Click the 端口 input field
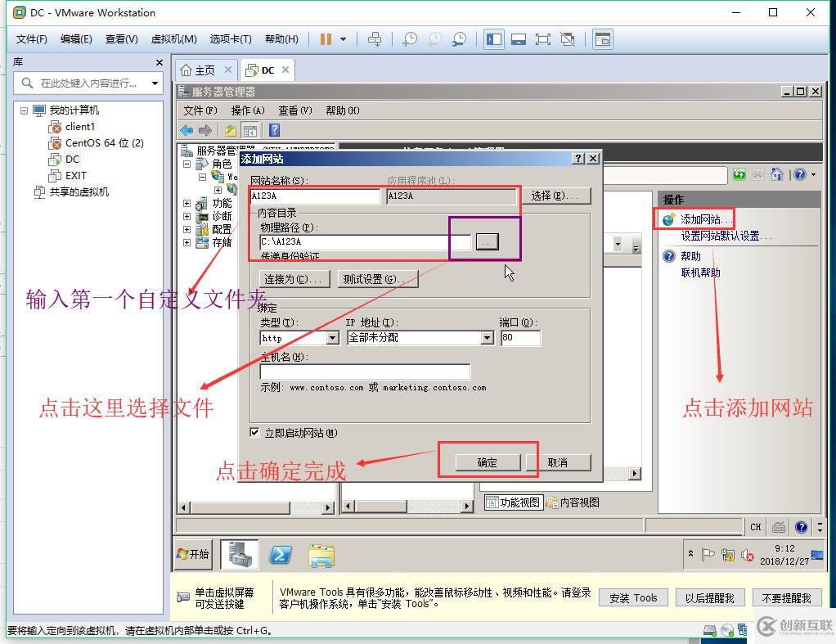 click(x=520, y=338)
